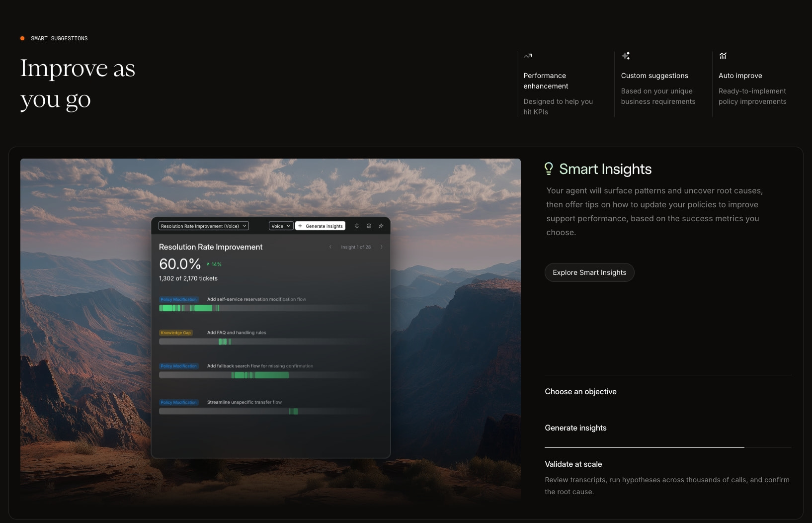Click the Generate insights button in widget
The image size is (812, 523).
pos(321,226)
